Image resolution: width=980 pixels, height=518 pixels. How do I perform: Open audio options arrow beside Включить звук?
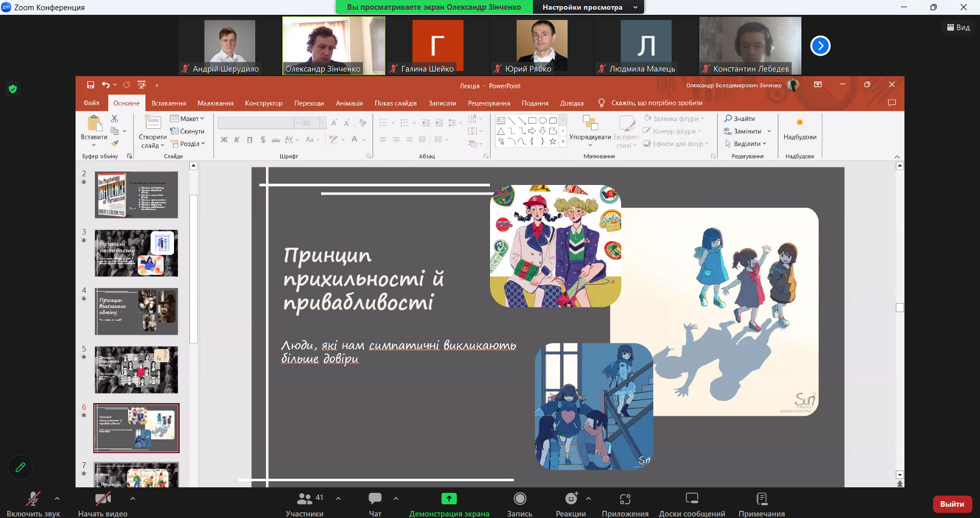57,498
